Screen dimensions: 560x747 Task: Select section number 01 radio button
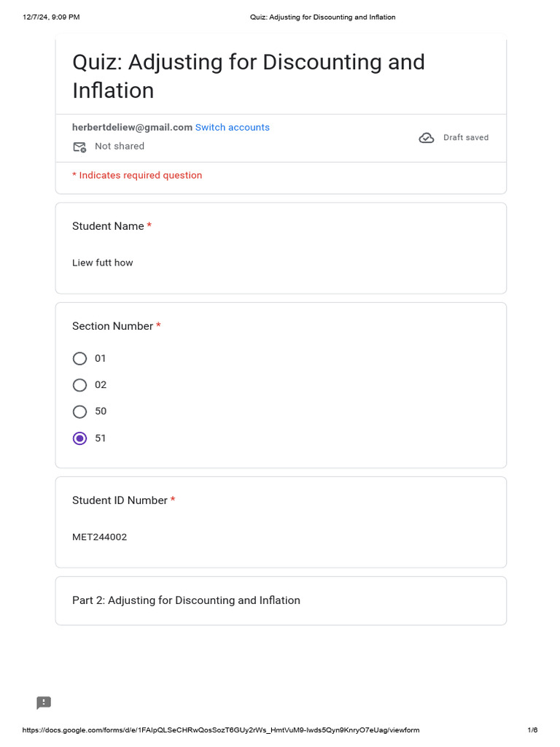(80, 358)
